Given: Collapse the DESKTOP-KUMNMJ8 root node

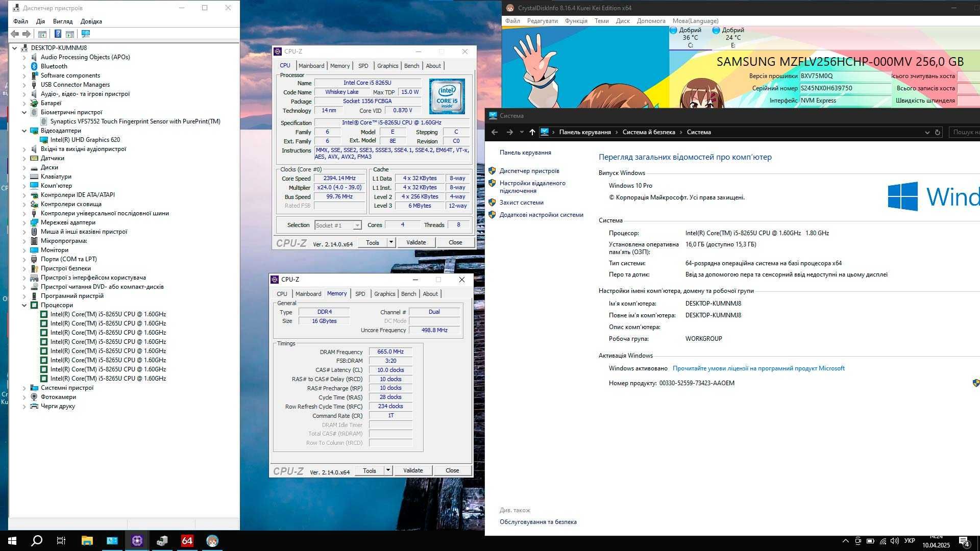Looking at the screenshot, I should tap(14, 48).
